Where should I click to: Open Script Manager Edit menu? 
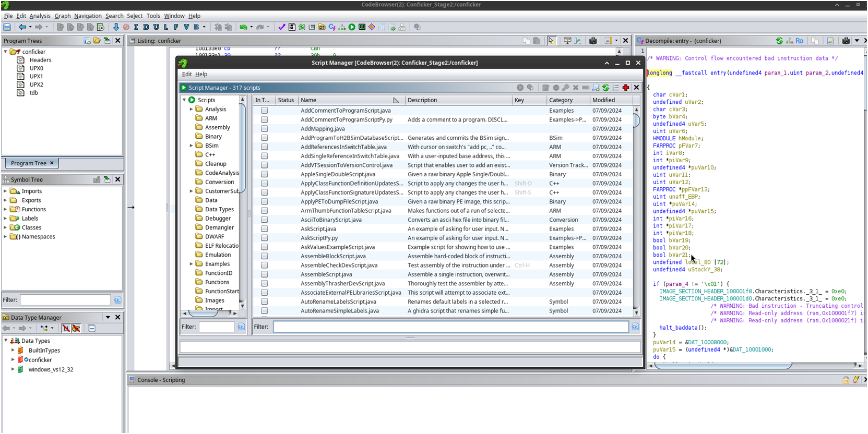[187, 74]
